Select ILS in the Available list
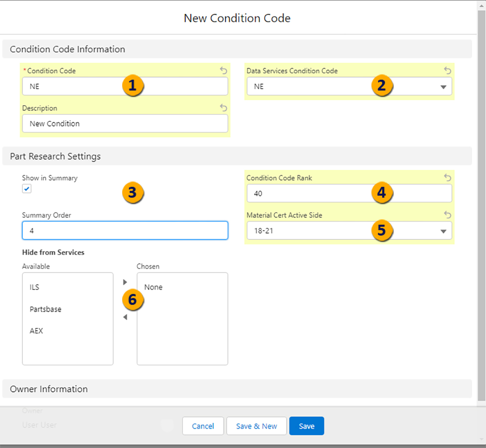The height and width of the screenshot is (448, 486). point(35,287)
